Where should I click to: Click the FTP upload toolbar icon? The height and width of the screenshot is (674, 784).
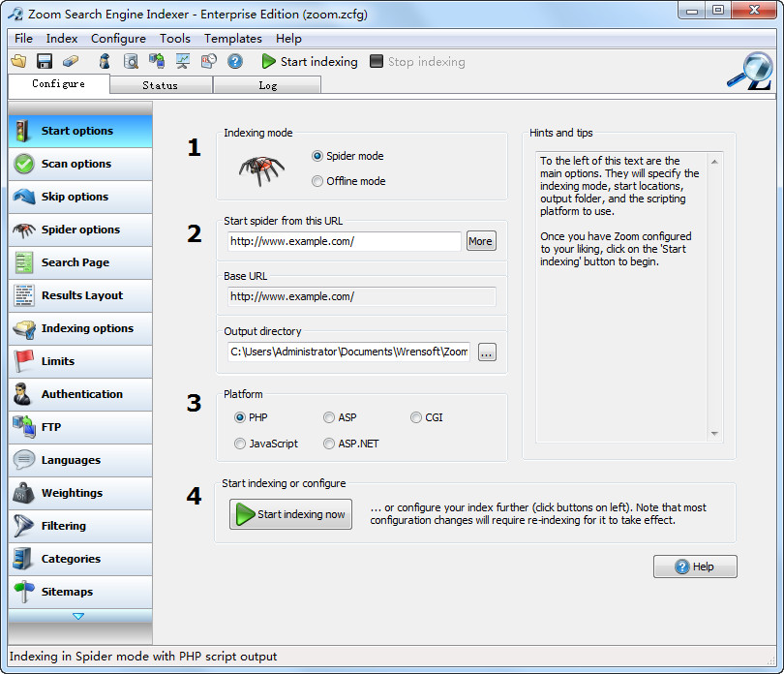click(155, 60)
